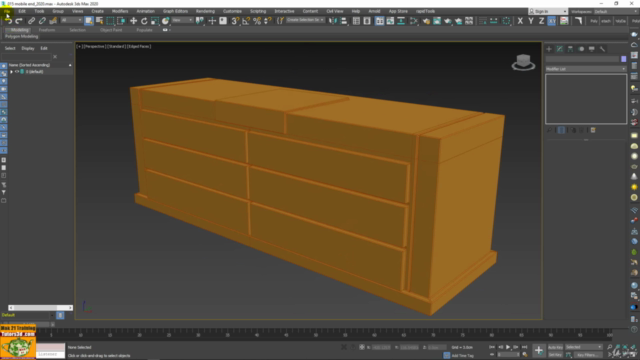
Task: Open the selection filter All dropdown
Action: [x=71, y=20]
